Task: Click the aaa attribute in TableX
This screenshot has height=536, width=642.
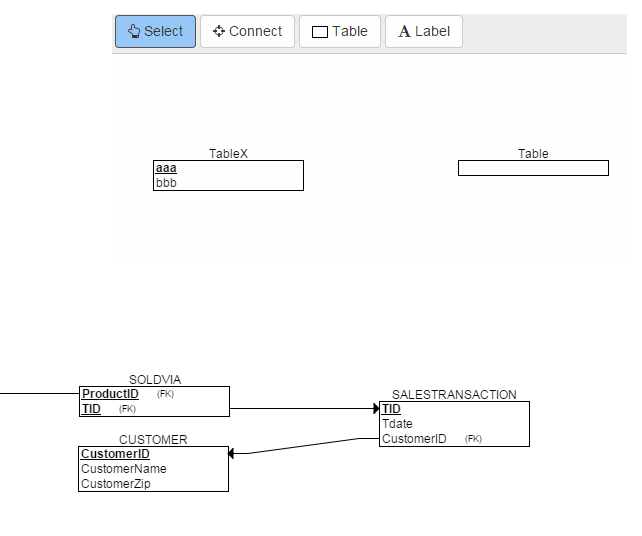Action: coord(166,168)
